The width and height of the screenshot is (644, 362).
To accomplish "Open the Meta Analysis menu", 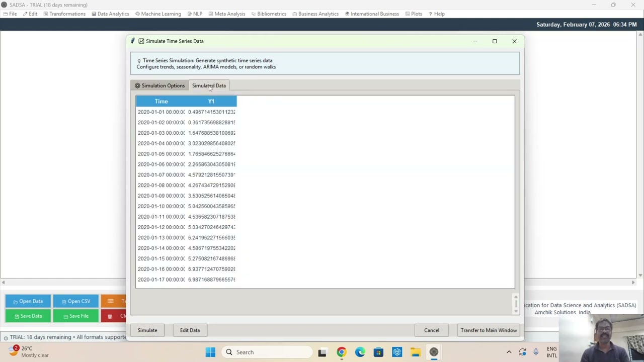I will [x=226, y=14].
